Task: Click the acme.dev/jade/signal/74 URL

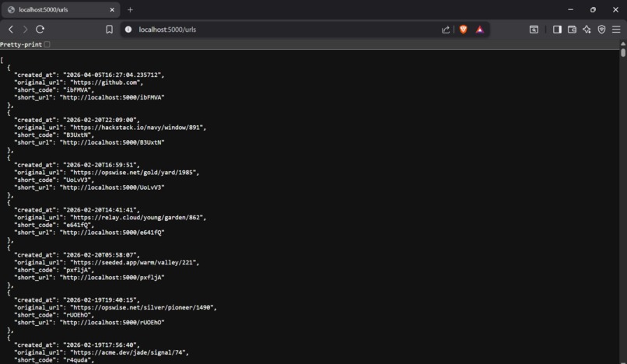Action: (x=128, y=352)
